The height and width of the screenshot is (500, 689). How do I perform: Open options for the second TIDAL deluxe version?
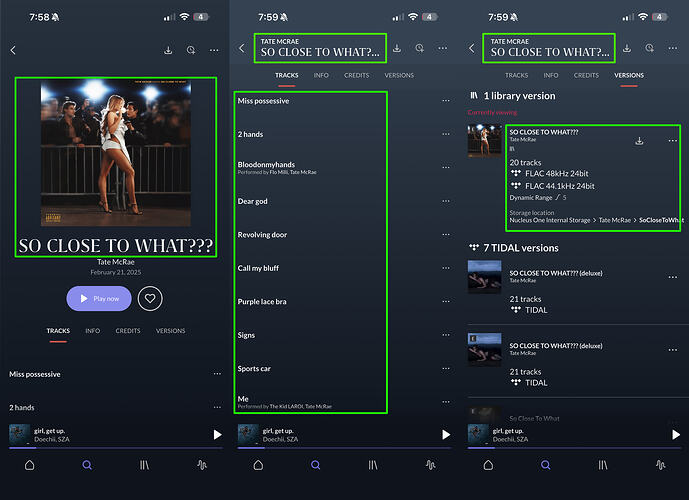pos(673,350)
